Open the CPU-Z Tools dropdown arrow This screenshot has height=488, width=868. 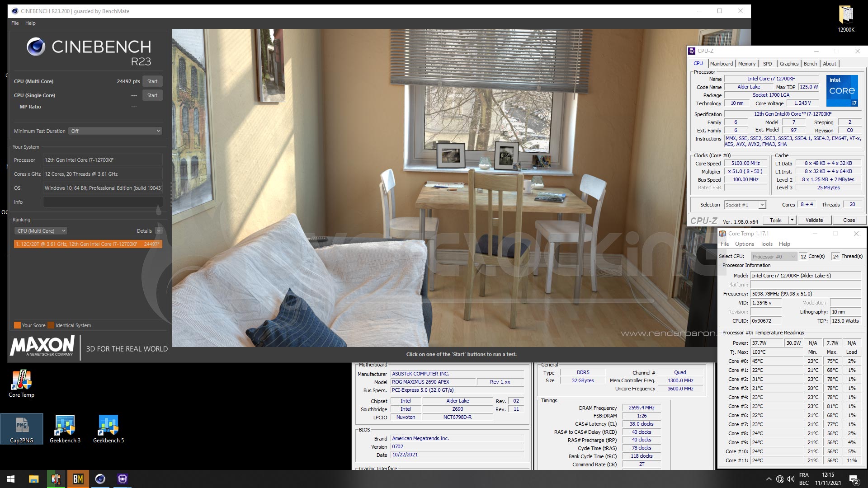(792, 220)
